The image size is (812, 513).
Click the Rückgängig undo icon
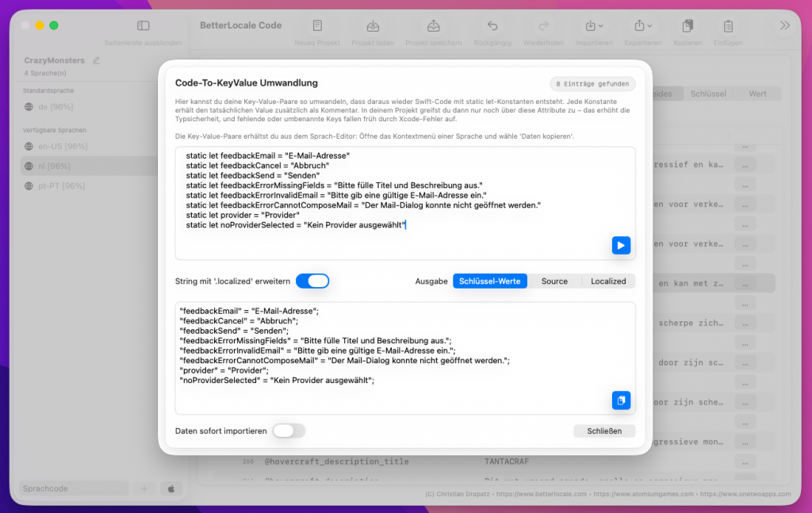(492, 26)
